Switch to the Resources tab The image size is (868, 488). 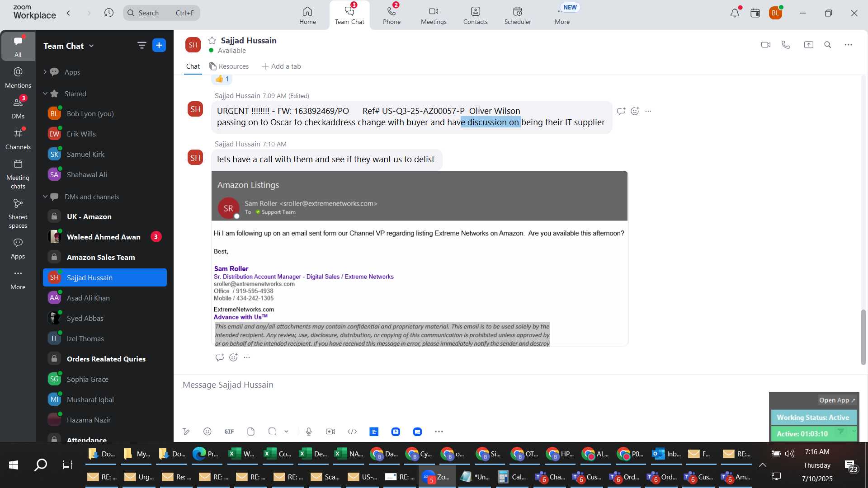pyautogui.click(x=229, y=66)
